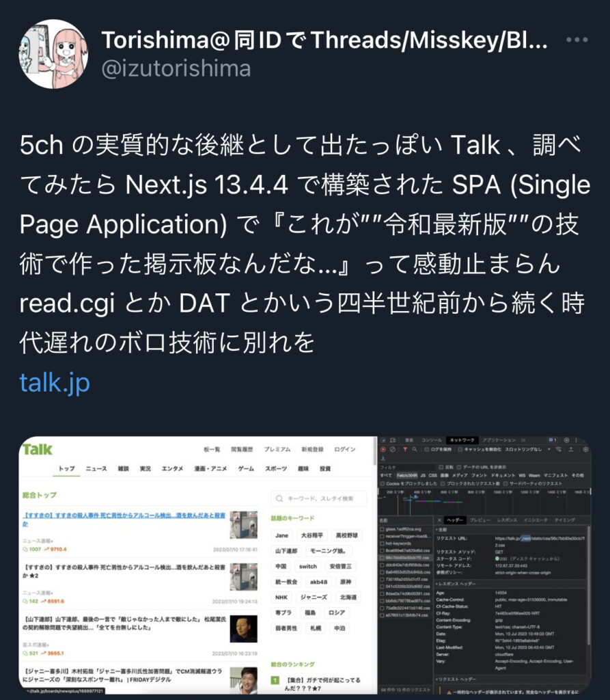Viewport: 610px width, 700px height.
Task: Select the ニュース category tab on Talk
Action: pyautogui.click(x=96, y=468)
